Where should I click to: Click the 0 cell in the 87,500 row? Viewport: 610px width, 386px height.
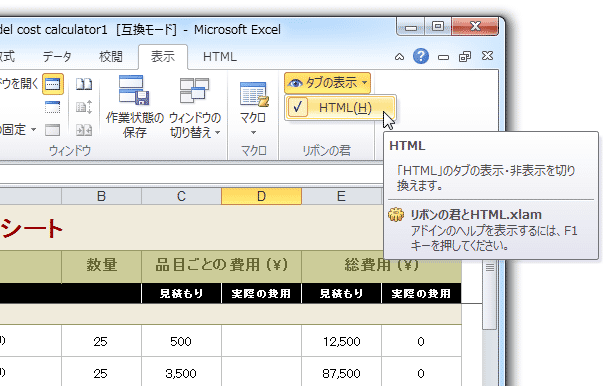click(x=421, y=372)
